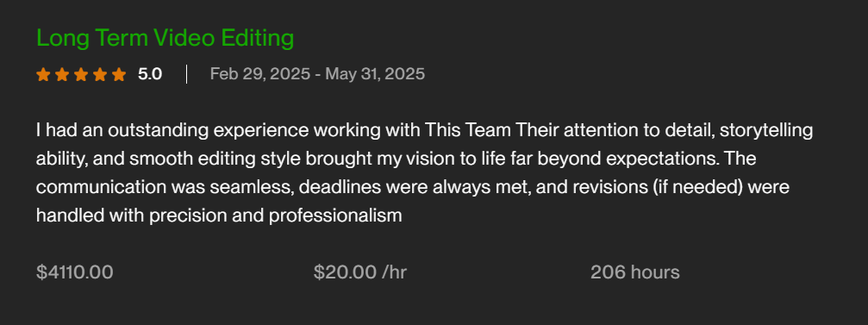Click the fifth (last) rating star

(x=119, y=74)
